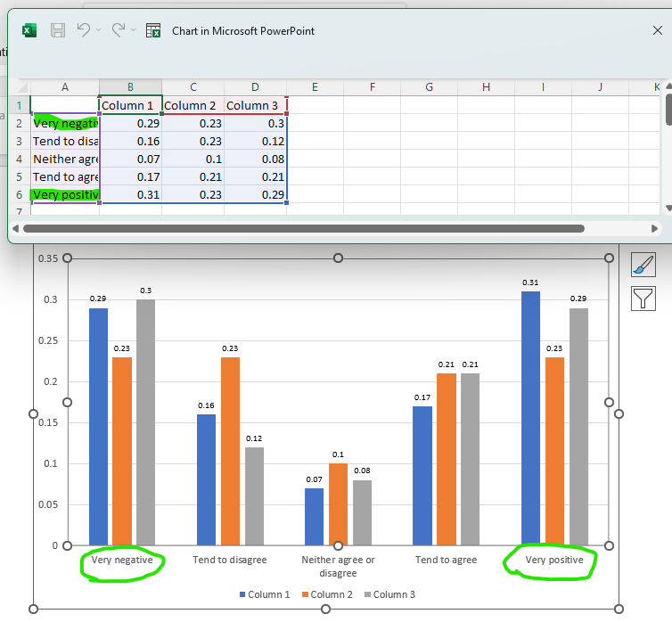This screenshot has width=672, height=622.
Task: Click cell containing Column 1 header text
Action: 130,105
